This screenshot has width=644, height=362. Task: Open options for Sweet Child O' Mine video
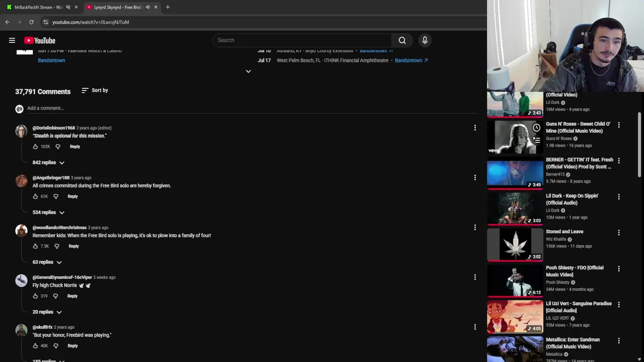click(619, 125)
